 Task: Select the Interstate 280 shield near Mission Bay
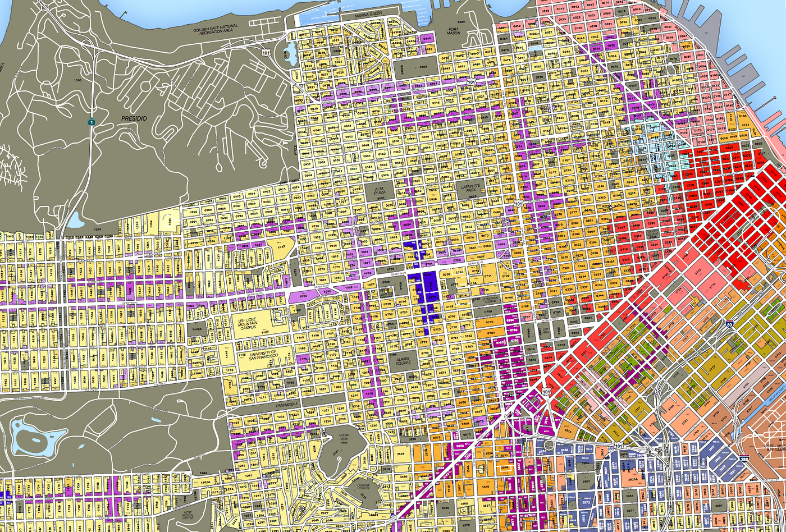coord(744,458)
